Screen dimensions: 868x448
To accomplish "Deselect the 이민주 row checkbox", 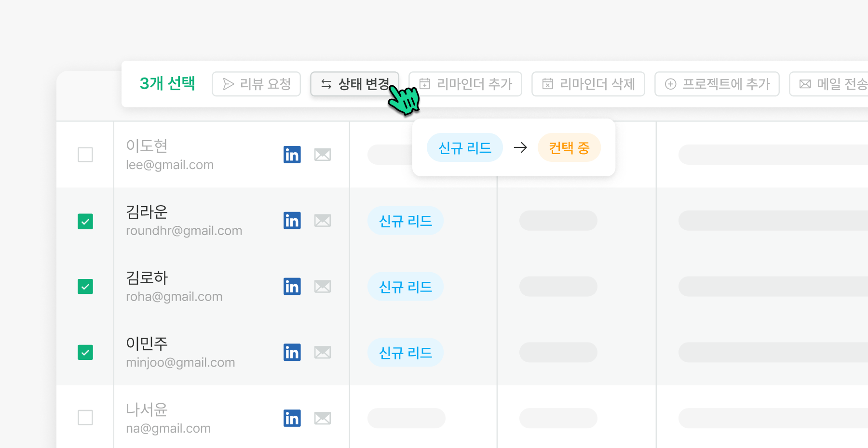I will point(85,353).
